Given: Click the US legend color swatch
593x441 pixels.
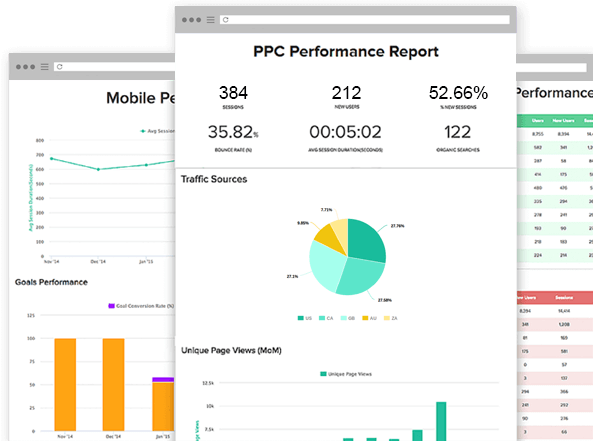Looking at the screenshot, I should [x=301, y=318].
